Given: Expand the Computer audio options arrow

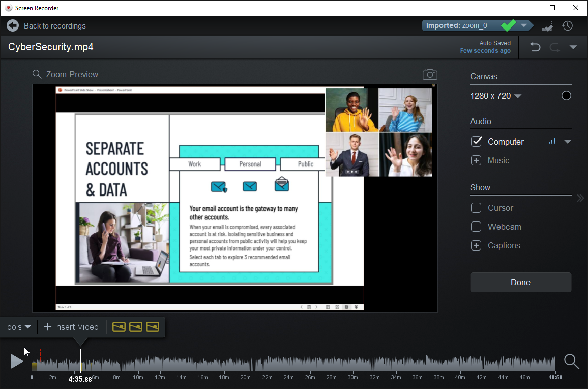Looking at the screenshot, I should pos(568,142).
